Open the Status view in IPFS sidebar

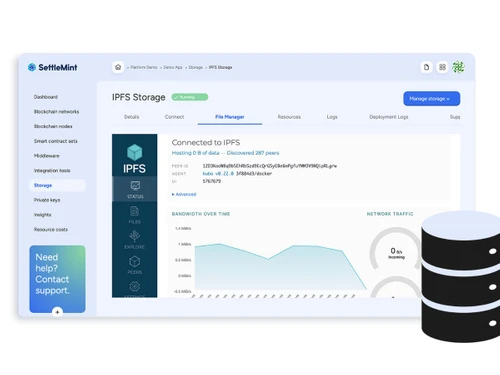click(135, 189)
